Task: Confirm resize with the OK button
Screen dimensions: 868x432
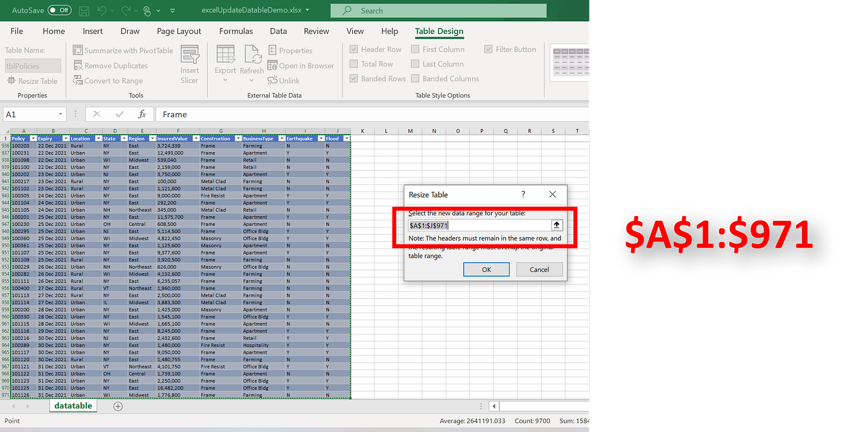Action: coord(486,269)
